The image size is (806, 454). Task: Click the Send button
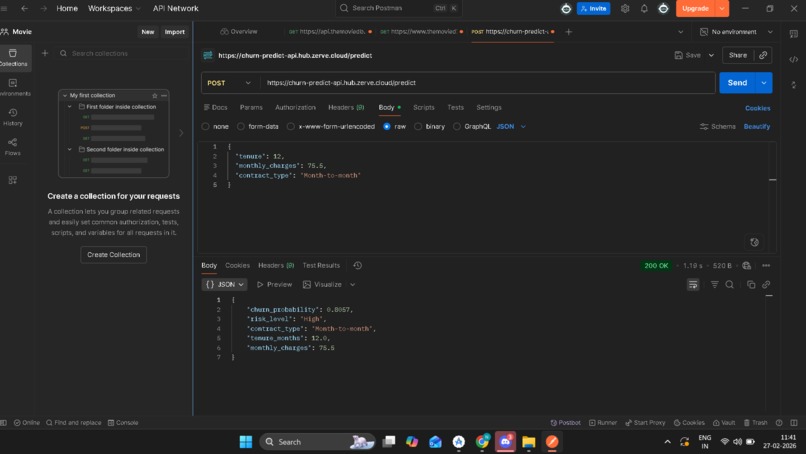point(737,83)
